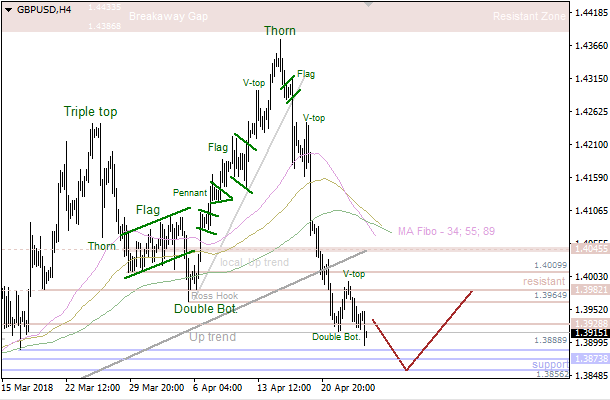Image resolution: width=610 pixels, height=400 pixels.
Task: Select the GBPUSD,H4 chart title
Action: pyautogui.click(x=39, y=7)
